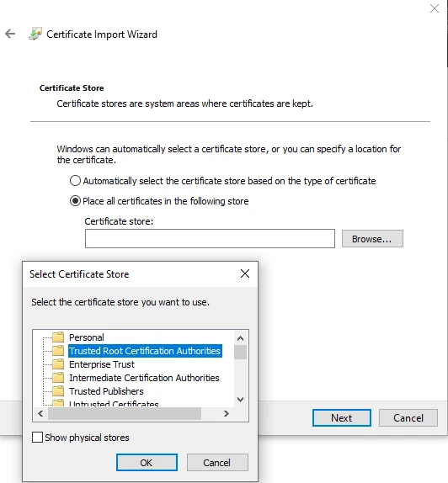Screen dimensions: 448x483
Task: Click the Certificate Import Wizard icon
Action: 35,34
